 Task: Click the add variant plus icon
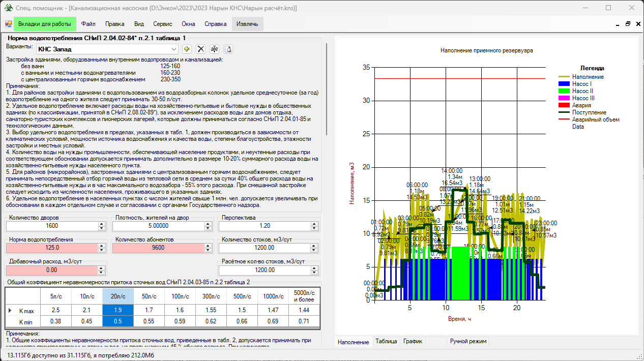click(x=187, y=49)
